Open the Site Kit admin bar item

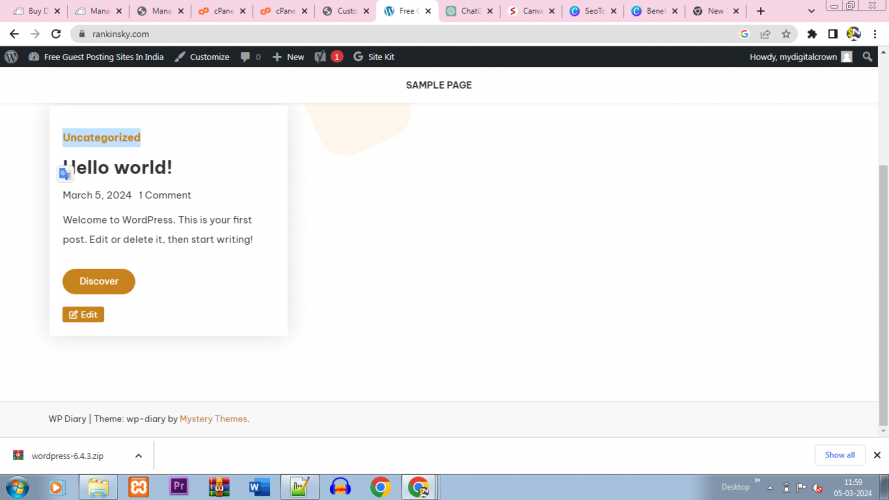point(375,57)
